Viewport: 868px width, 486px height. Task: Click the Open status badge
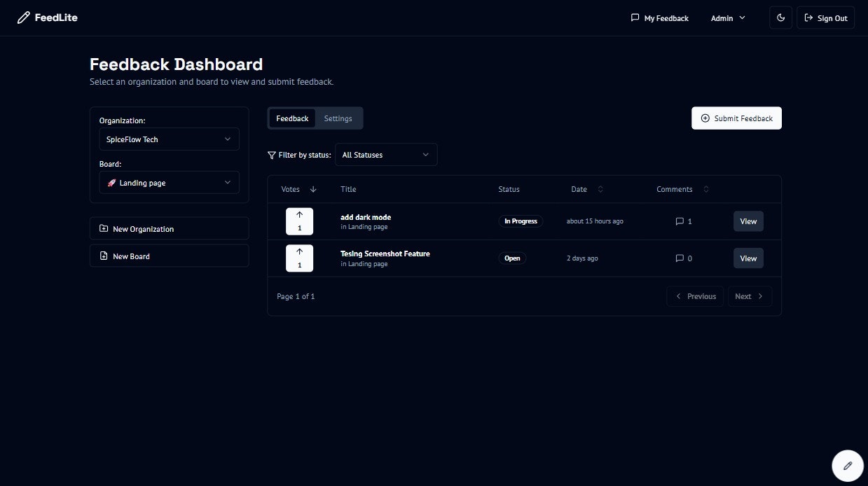pyautogui.click(x=512, y=258)
